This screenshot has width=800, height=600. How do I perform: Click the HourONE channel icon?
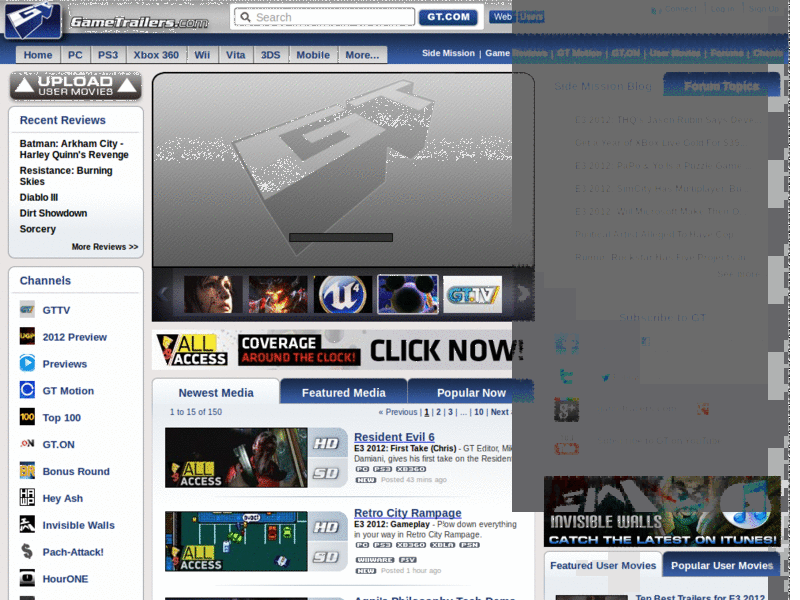pos(27,578)
